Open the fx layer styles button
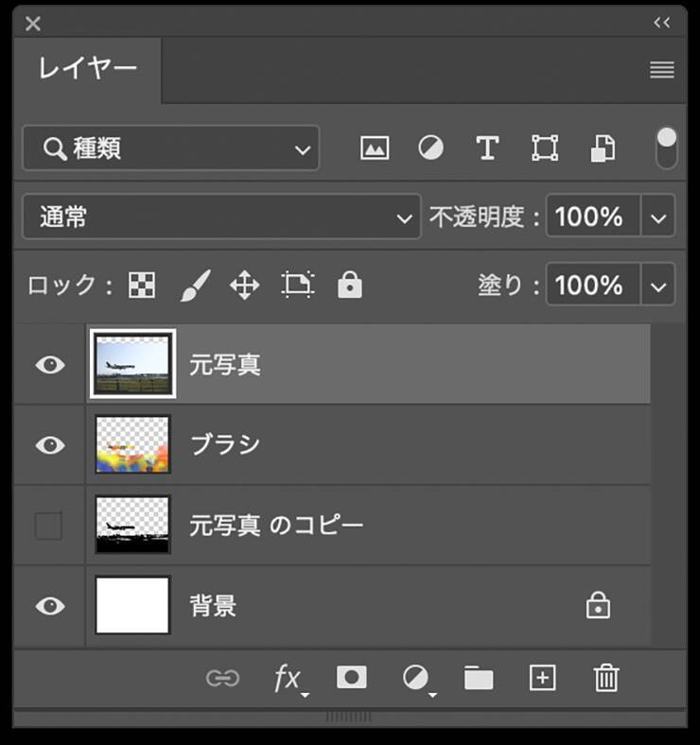Image resolution: width=700 pixels, height=745 pixels. tap(288, 678)
